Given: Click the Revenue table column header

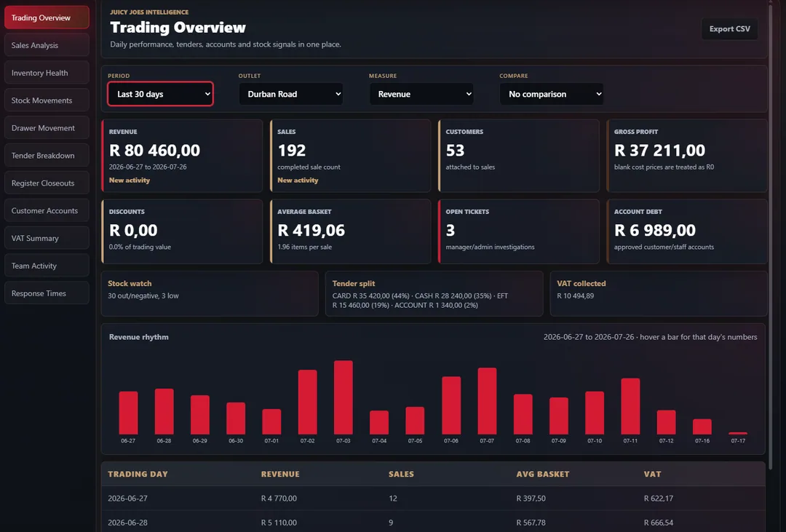Looking at the screenshot, I should [x=280, y=474].
